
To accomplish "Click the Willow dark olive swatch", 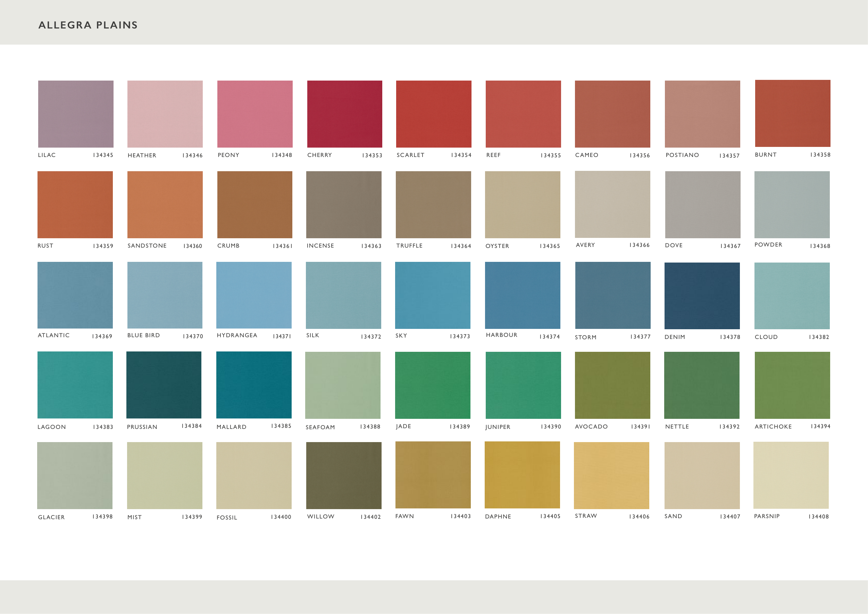I will click(344, 475).
